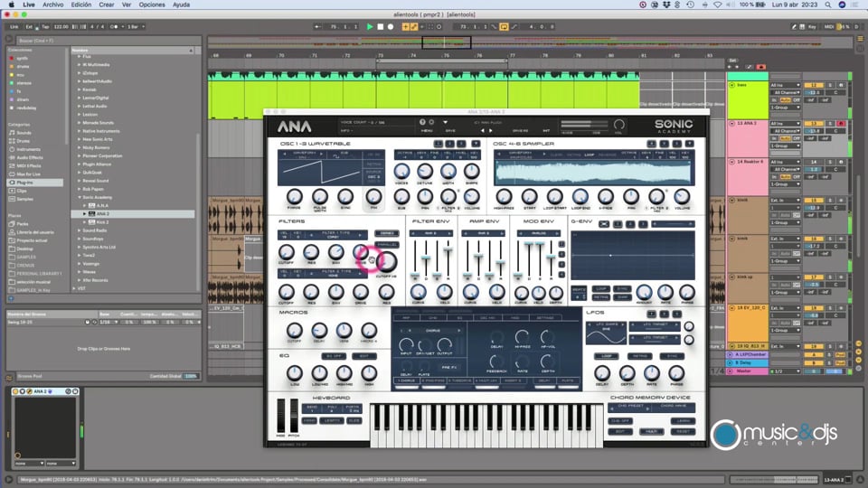Enable SERIES filter routing in ANA
Screen dimensions: 868x488
pos(386,233)
